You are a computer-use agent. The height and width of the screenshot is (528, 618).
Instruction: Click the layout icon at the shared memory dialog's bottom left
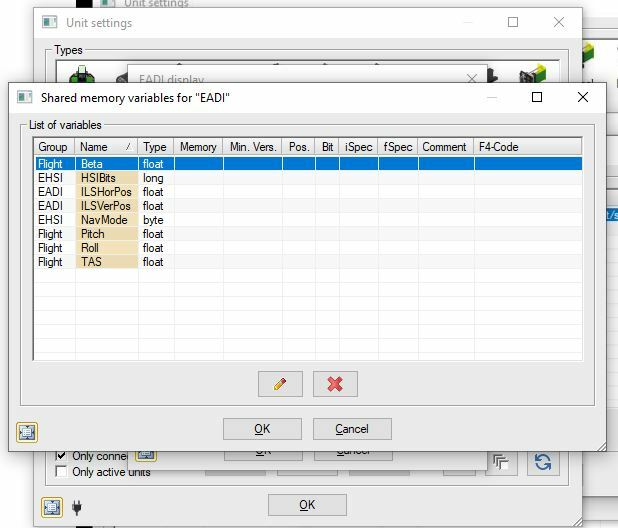click(27, 432)
